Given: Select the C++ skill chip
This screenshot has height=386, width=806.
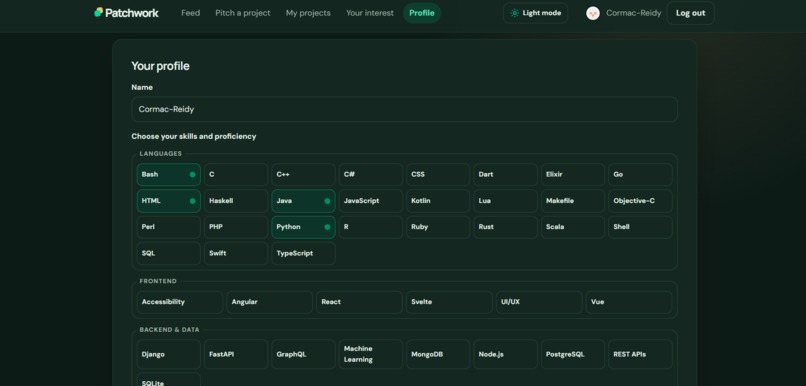Looking at the screenshot, I should [303, 175].
